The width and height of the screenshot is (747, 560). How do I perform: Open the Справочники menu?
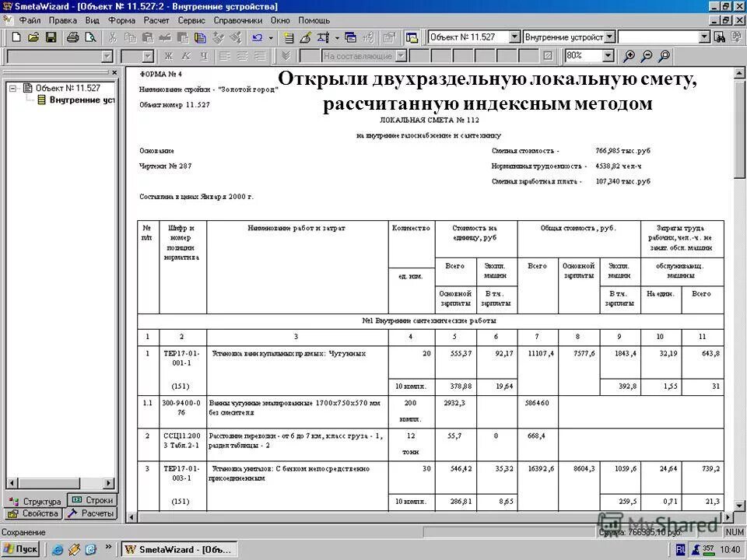[238, 20]
